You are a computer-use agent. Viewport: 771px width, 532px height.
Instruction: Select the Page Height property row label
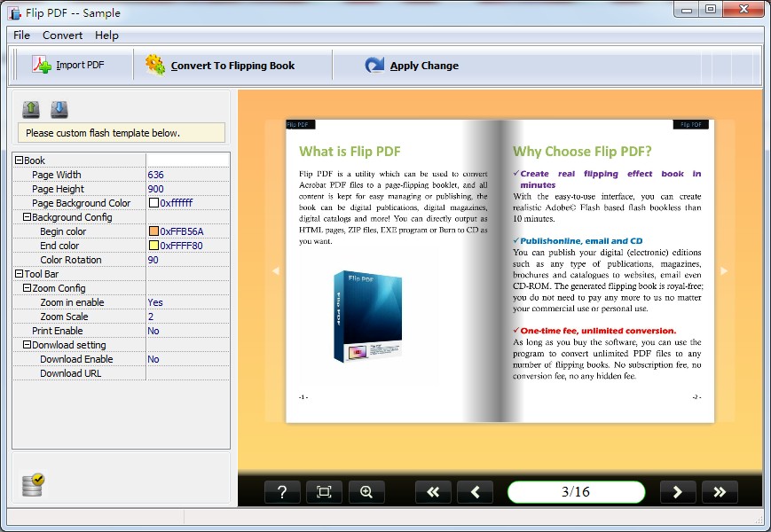click(58, 189)
